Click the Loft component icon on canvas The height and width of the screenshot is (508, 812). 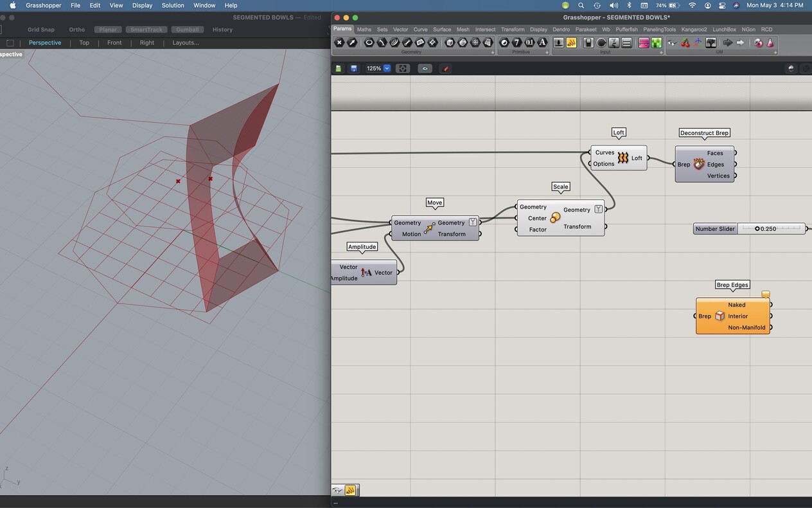pyautogui.click(x=622, y=158)
